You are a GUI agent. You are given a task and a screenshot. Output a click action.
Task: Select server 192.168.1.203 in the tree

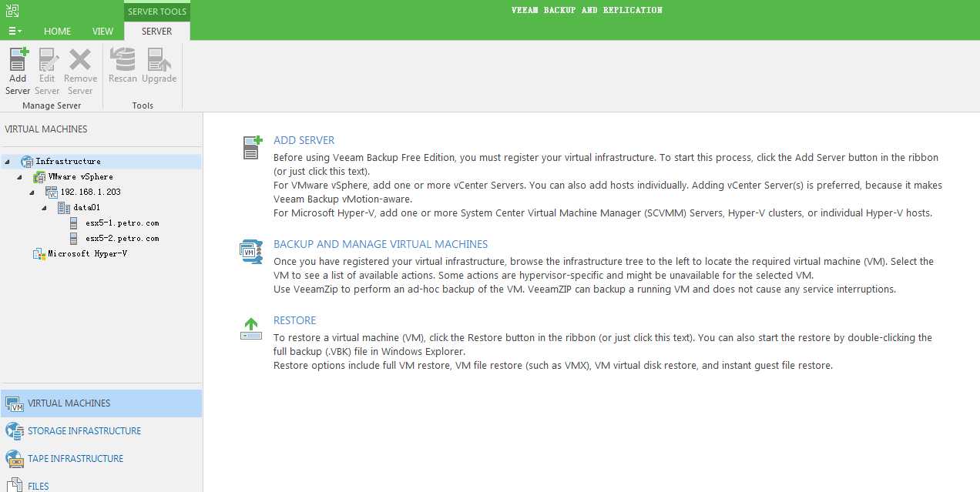coord(90,192)
